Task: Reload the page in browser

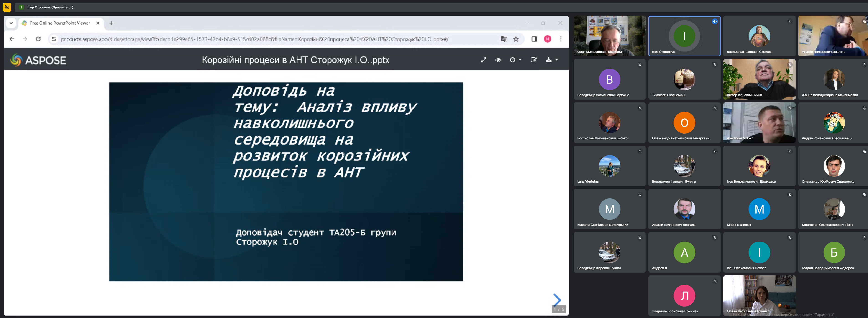Action: tap(38, 39)
